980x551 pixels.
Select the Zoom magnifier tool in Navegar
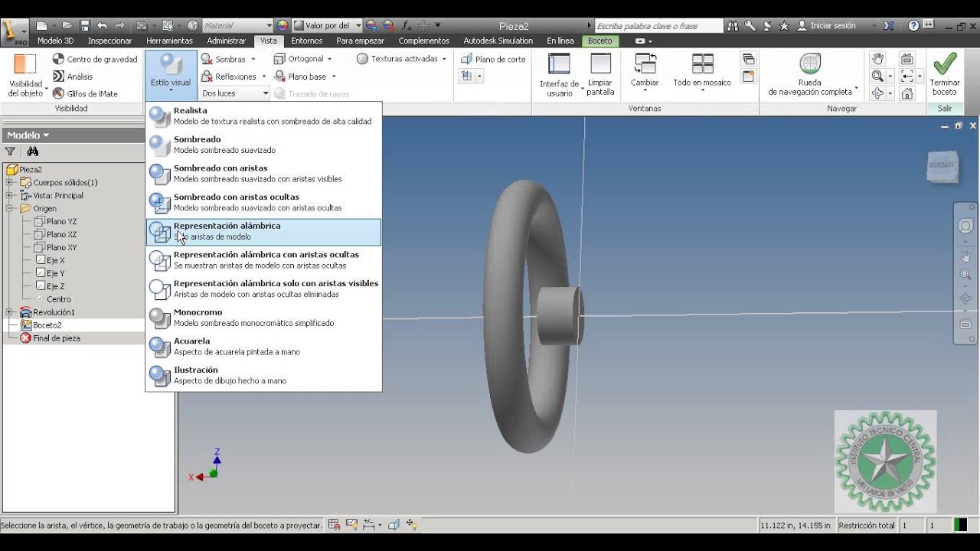coord(877,76)
